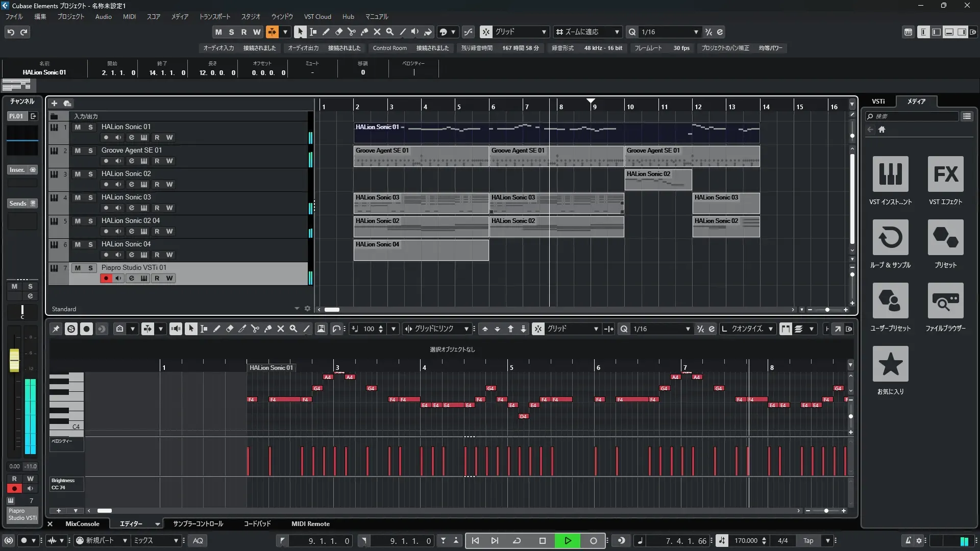Expand the zoom adapt dropdown
Image resolution: width=980 pixels, height=551 pixels.
tap(617, 32)
